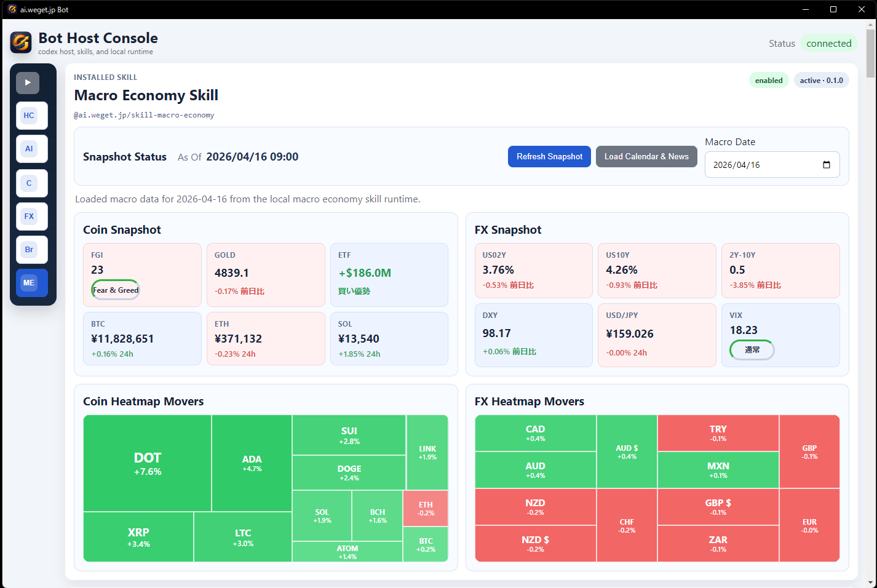The width and height of the screenshot is (877, 588).
Task: Click the AUD $ +0.4% FX tile
Action: click(x=627, y=452)
